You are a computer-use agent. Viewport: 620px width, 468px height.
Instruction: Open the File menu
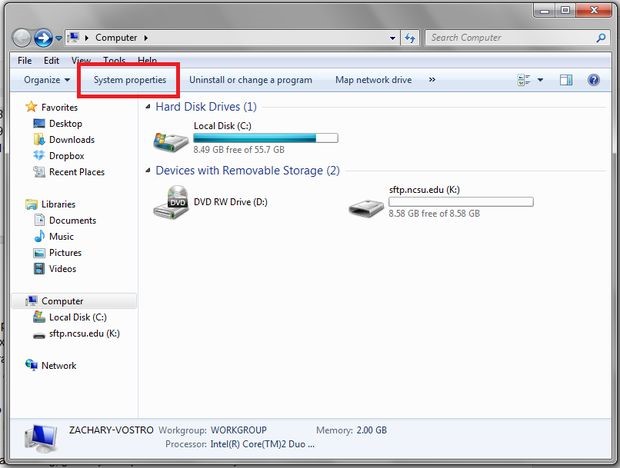(x=25, y=60)
